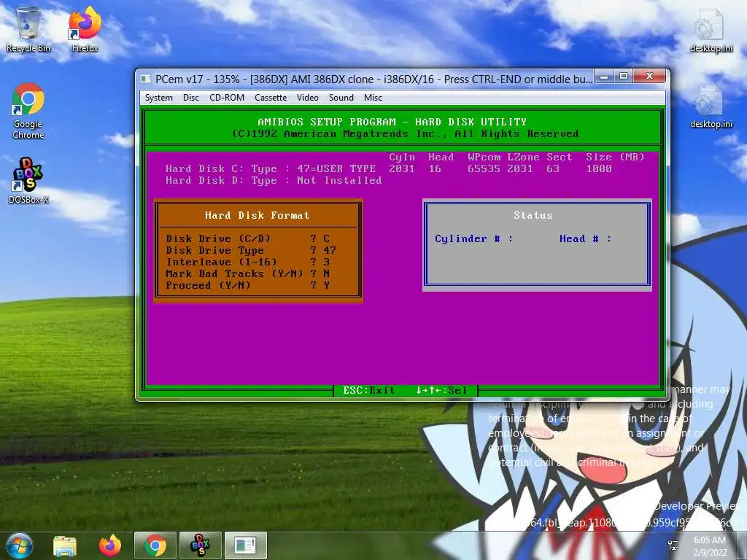Click the 'Cylinder # :' status label

pos(474,238)
